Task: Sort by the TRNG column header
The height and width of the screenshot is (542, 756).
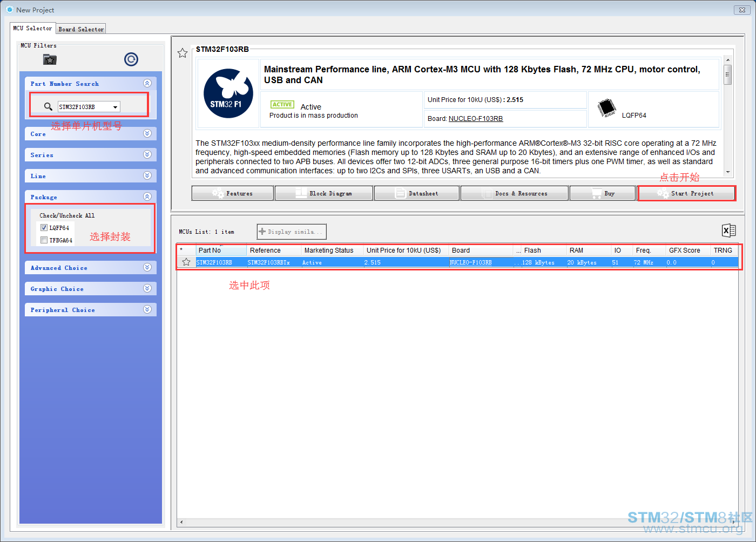Action: tap(724, 250)
